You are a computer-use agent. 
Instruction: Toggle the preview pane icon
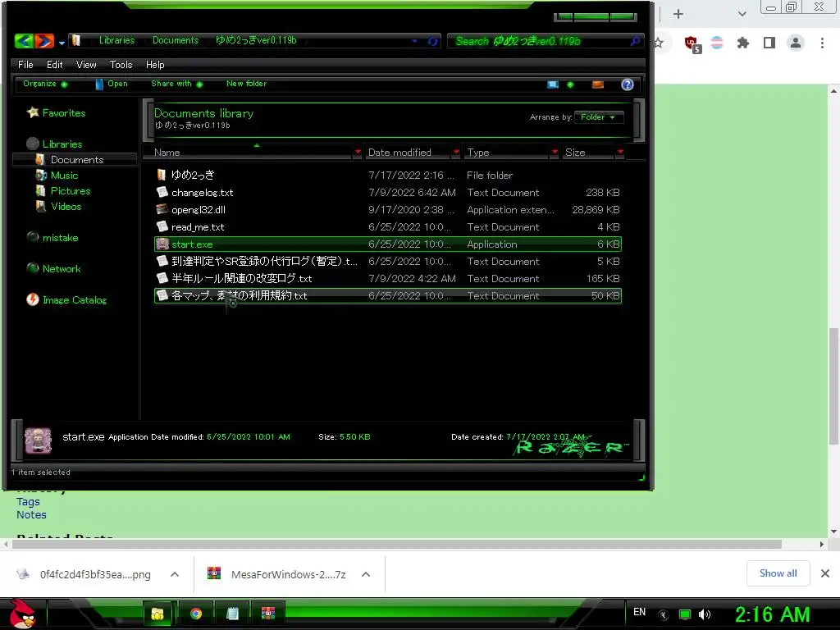(598, 84)
